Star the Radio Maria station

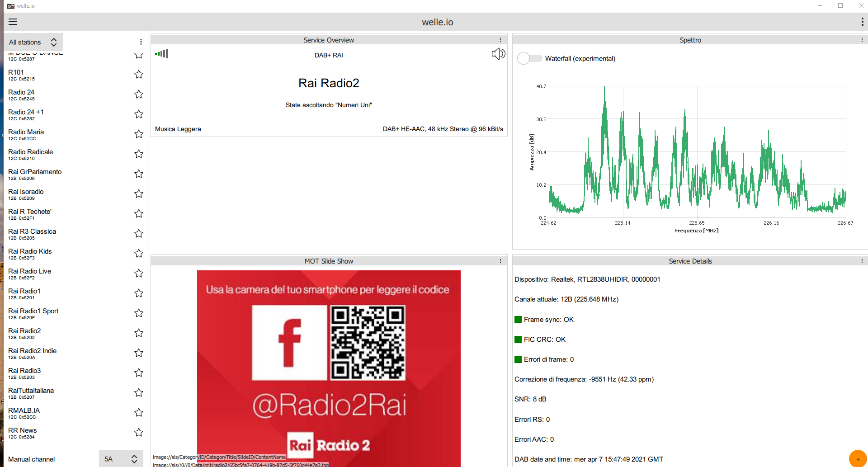point(139,134)
